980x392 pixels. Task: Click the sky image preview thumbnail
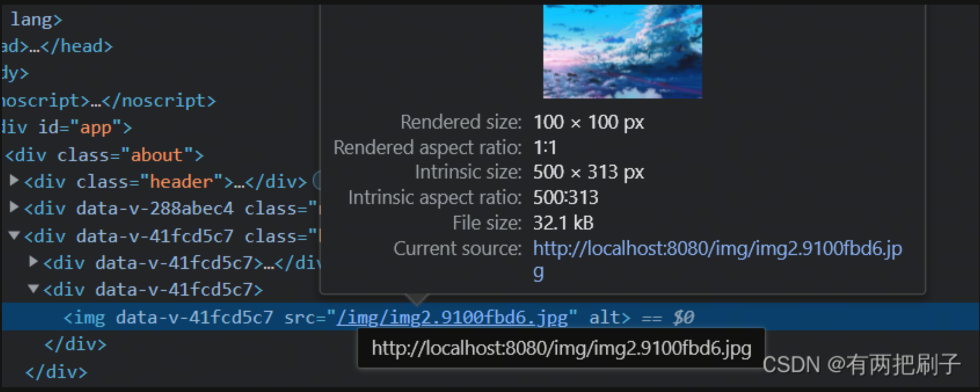coord(622,51)
